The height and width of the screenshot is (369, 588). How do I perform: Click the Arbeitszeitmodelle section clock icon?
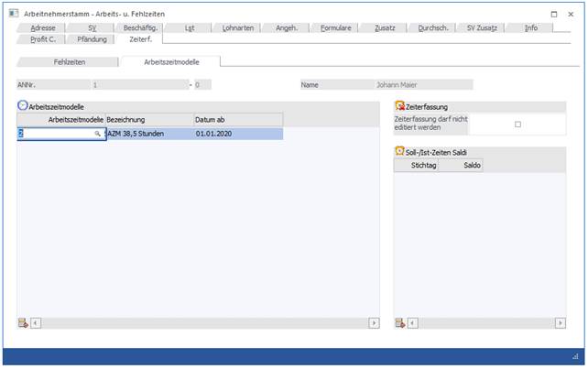point(23,106)
